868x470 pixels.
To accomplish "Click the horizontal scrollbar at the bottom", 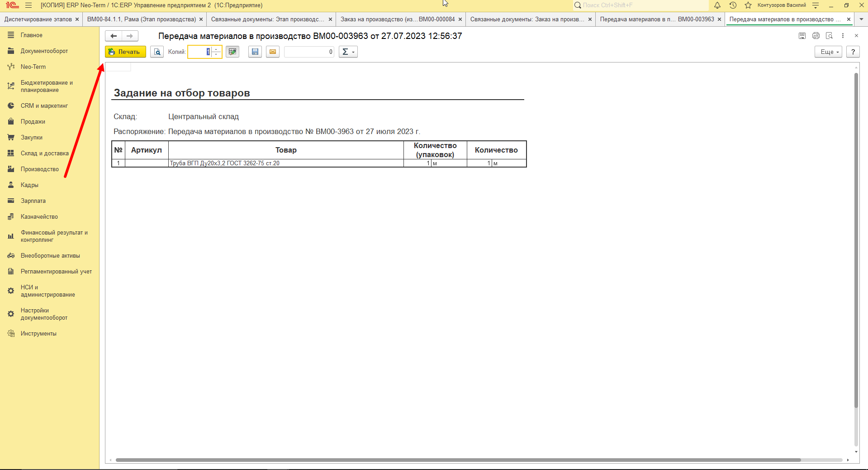I will tap(458, 460).
